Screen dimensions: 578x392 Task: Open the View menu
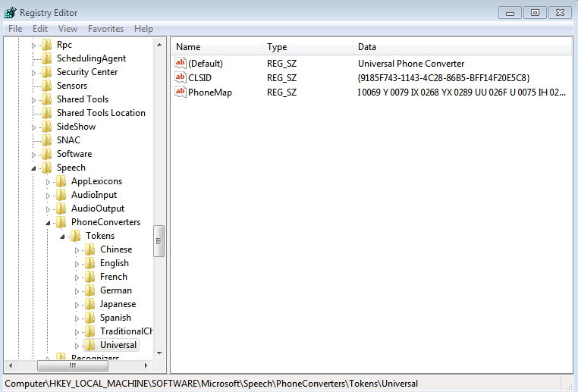(68, 29)
